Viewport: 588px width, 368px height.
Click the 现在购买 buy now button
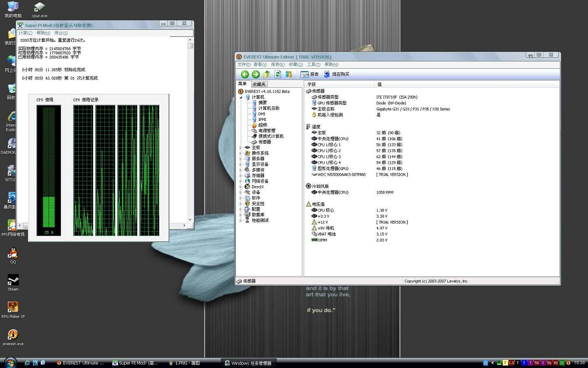tap(336, 74)
